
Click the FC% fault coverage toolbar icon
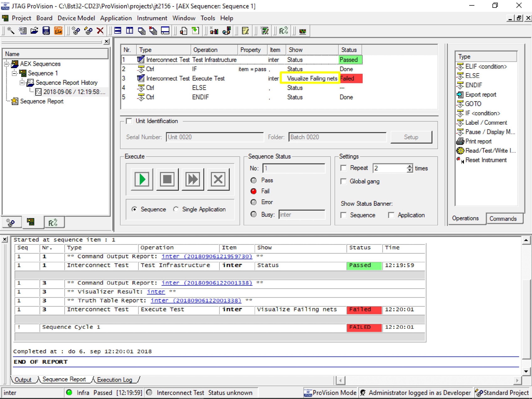click(x=283, y=31)
